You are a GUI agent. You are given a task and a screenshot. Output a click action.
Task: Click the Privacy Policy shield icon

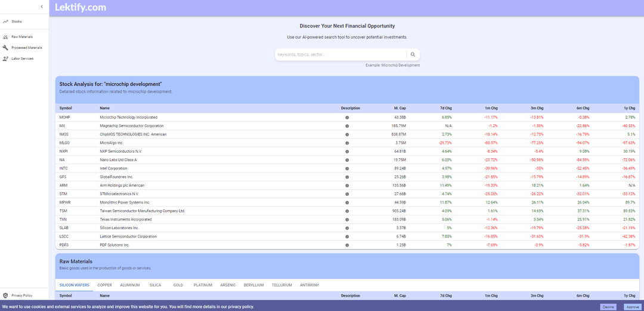(5, 295)
